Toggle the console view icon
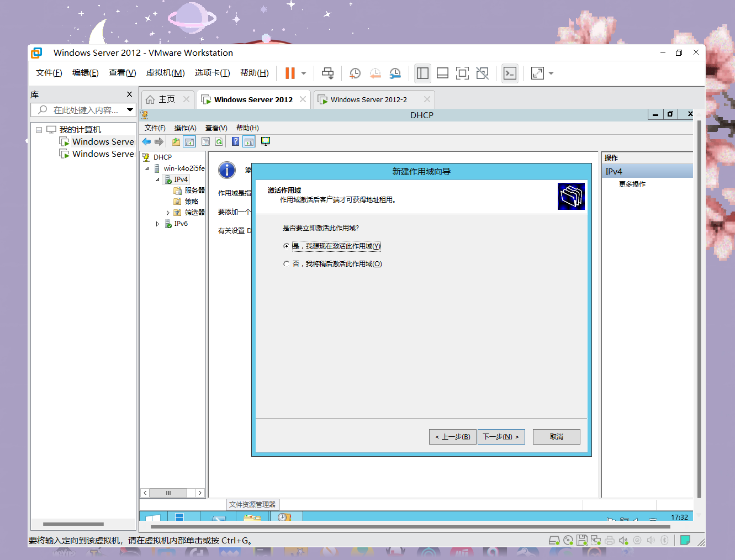The height and width of the screenshot is (560, 735). [510, 73]
